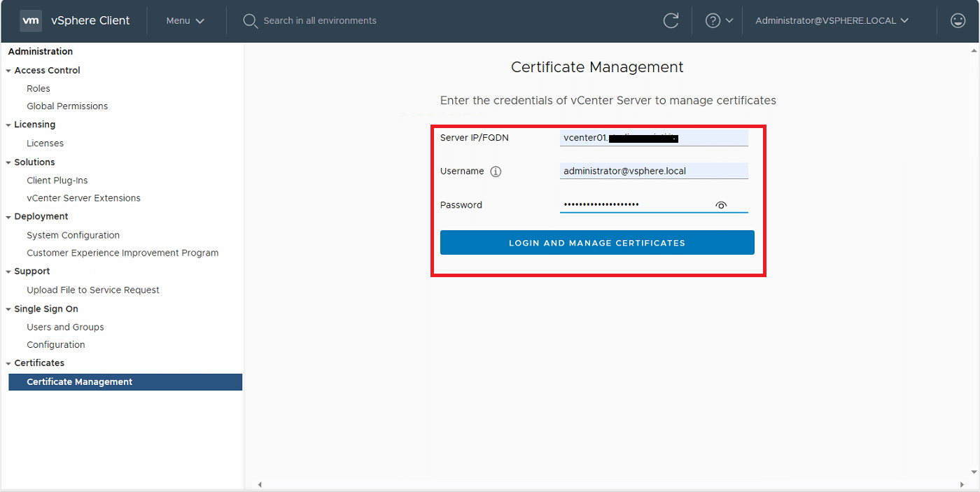Click the VMware vm logo icon
980x492 pixels.
pos(31,20)
